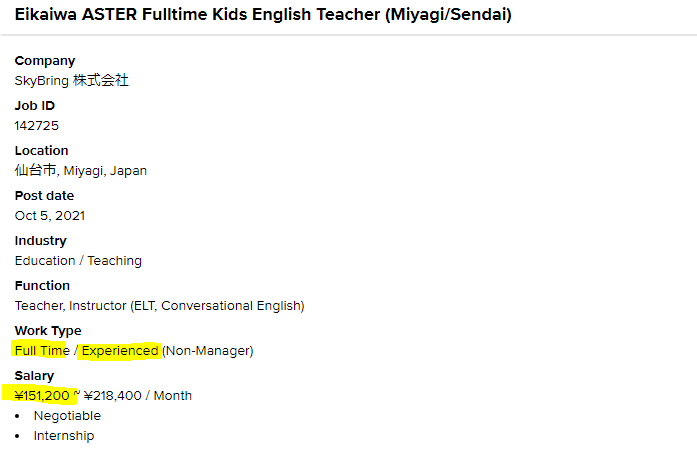Click the Oct 5, 2021 post date
The width and height of the screenshot is (697, 454).
click(51, 216)
